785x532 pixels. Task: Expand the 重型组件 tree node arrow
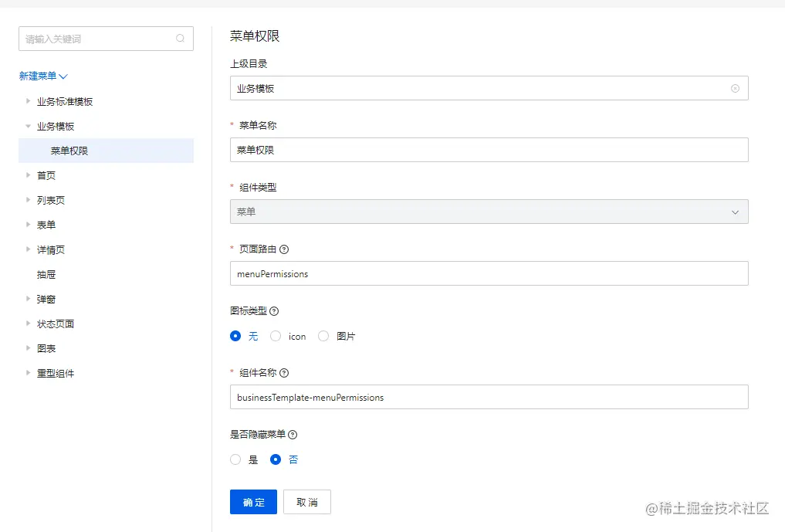tap(28, 373)
